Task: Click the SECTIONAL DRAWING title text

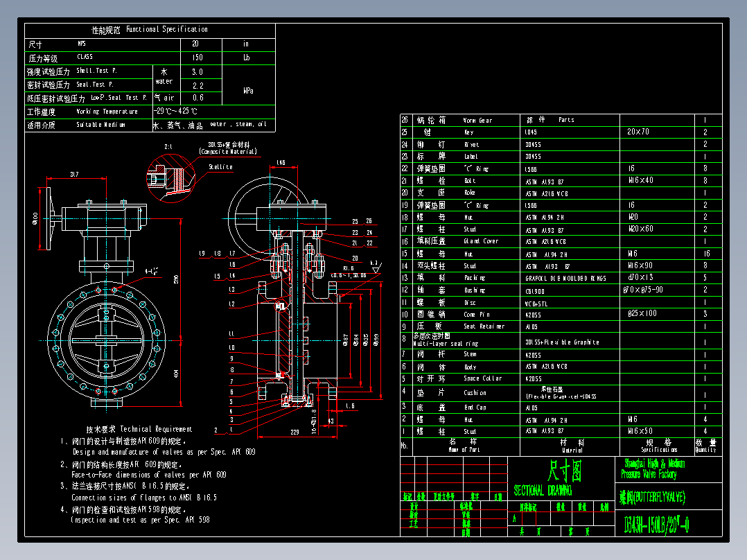Action: click(543, 491)
